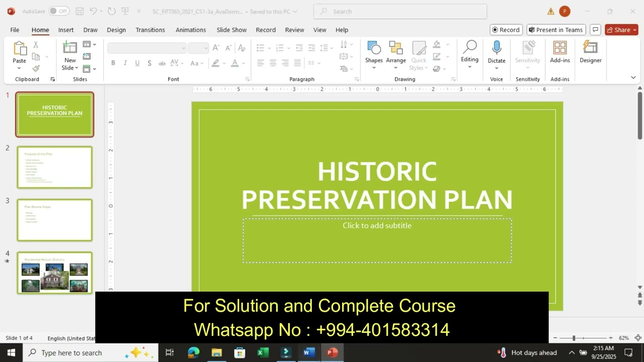
Task: Open Excel from the taskbar
Action: [x=263, y=352]
